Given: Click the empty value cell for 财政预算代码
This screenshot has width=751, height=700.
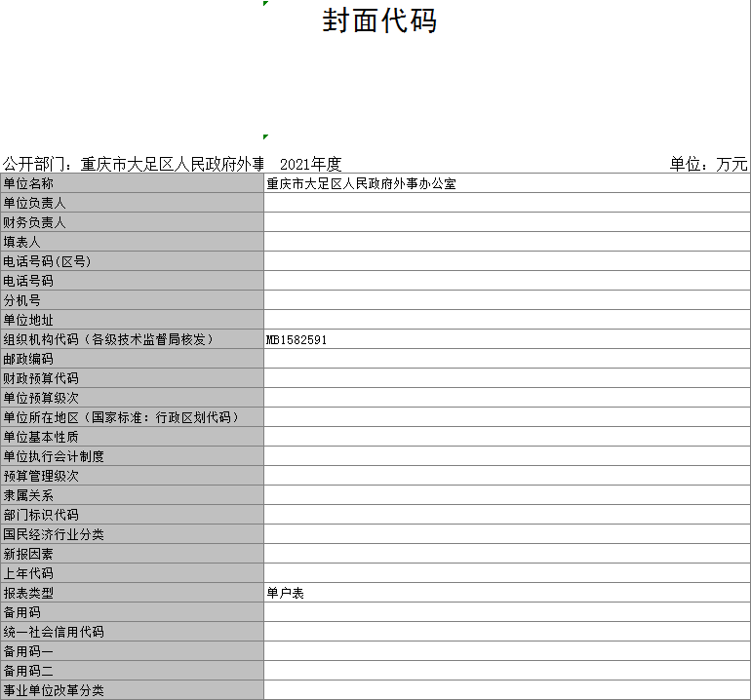Looking at the screenshot, I should 507,378.
